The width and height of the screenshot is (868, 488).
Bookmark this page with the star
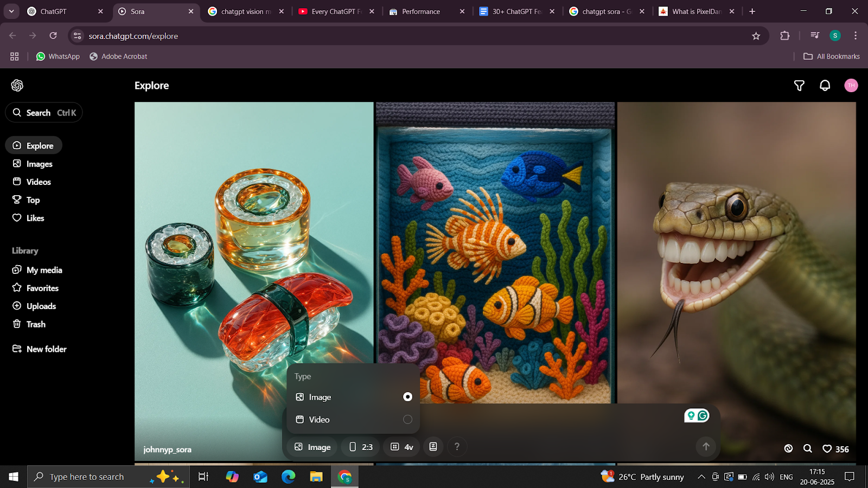point(756,36)
